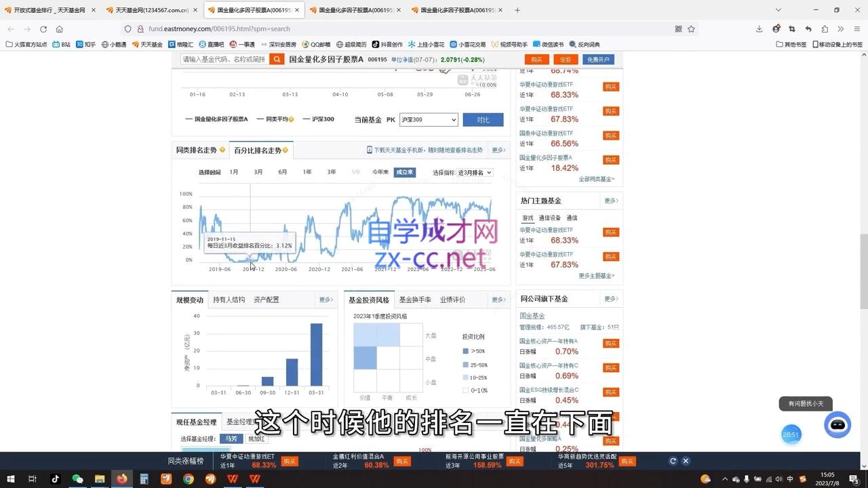Viewport: 868px width, 488px height.
Task: Switch to 基金换手率 tab
Action: tap(415, 300)
